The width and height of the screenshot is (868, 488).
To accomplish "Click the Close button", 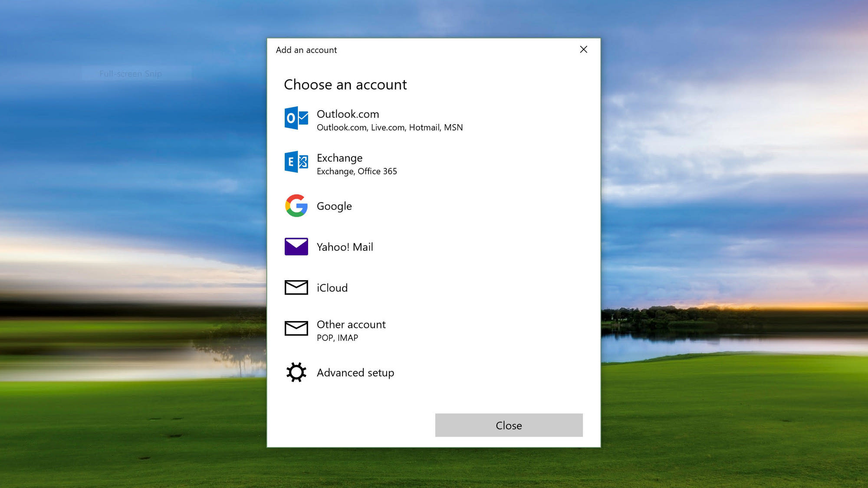I will pyautogui.click(x=509, y=425).
